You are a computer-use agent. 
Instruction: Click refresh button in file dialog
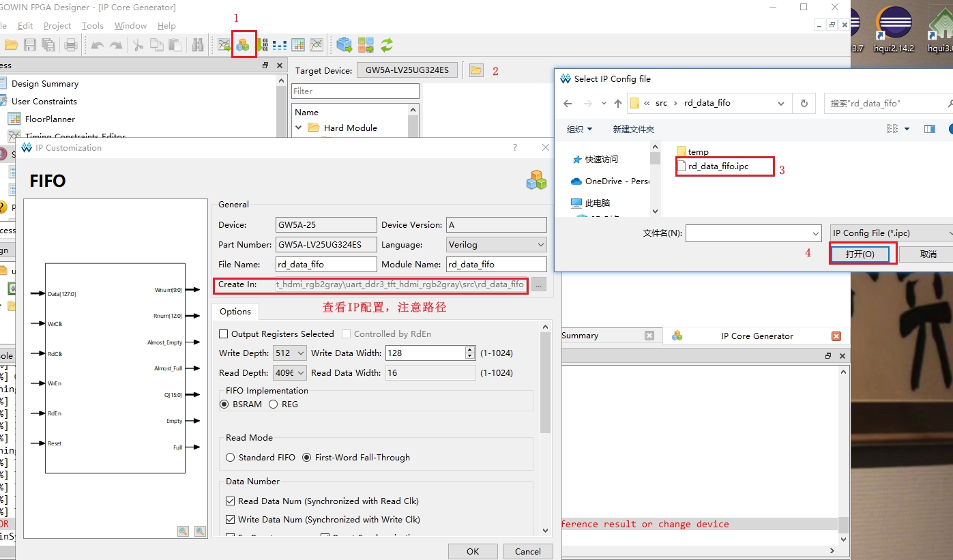(804, 103)
